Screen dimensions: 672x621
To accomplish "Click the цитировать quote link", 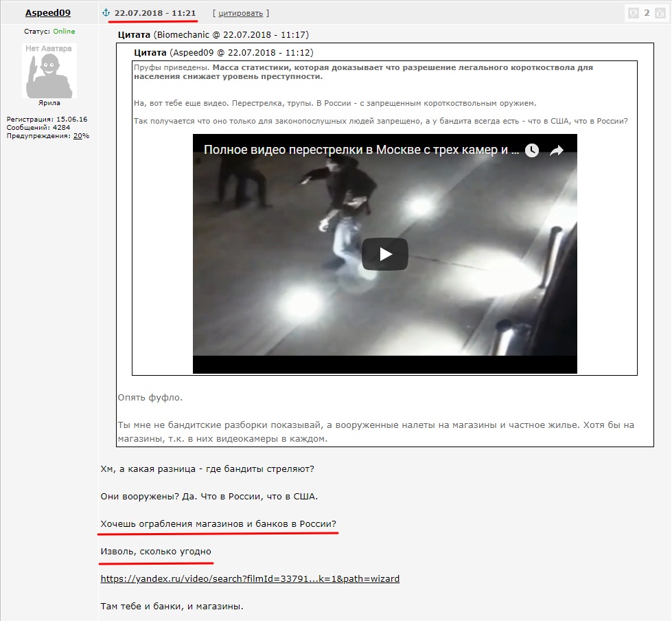I will pos(240,13).
